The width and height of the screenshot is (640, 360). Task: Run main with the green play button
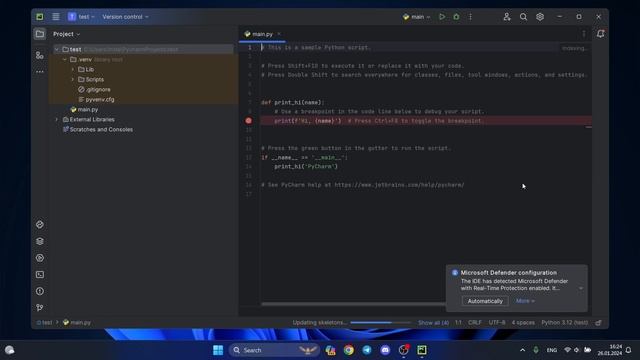(442, 17)
